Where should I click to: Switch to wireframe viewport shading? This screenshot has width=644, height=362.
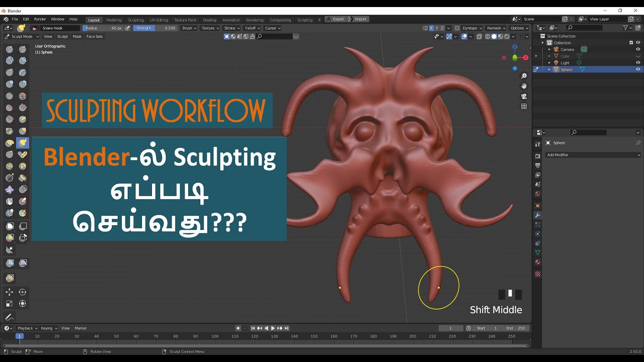click(x=487, y=37)
